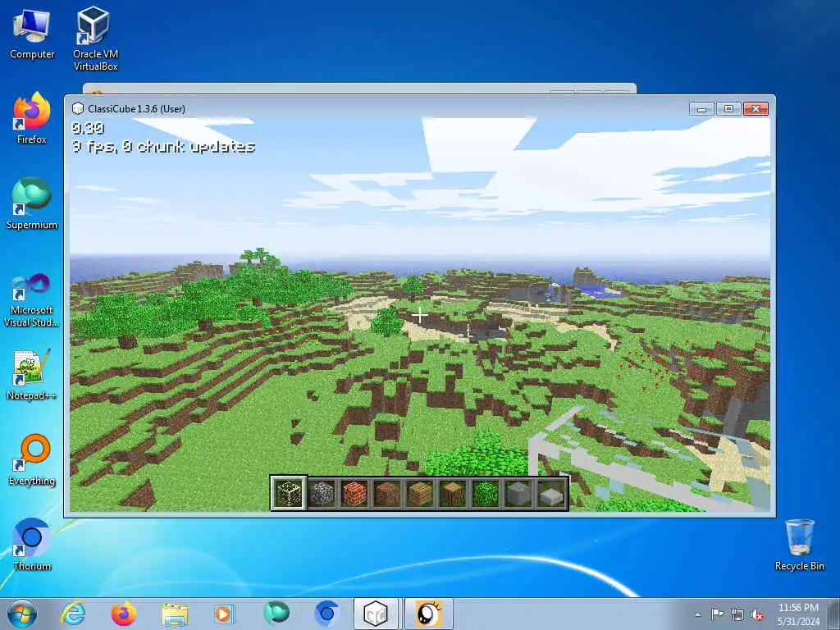Click the white crosshair in game view
Screen dimensions: 840x630
coord(419,316)
